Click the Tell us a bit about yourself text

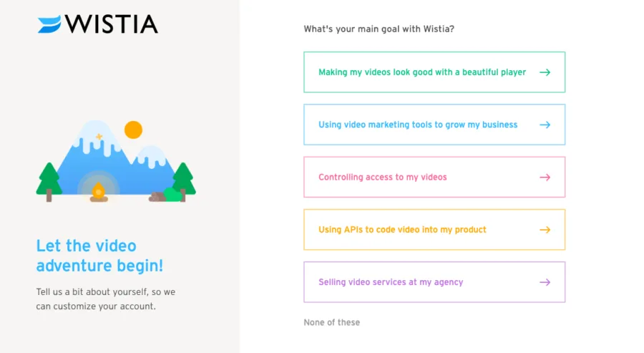[x=106, y=299]
